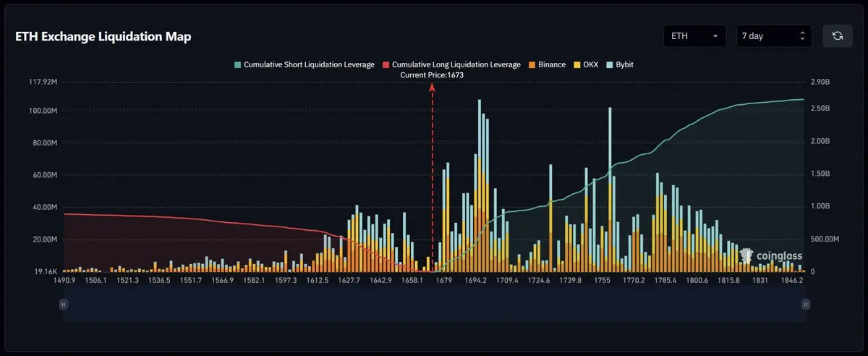Click the red Cumulative Long legend swatch
This screenshot has height=356, width=868.
[x=386, y=65]
